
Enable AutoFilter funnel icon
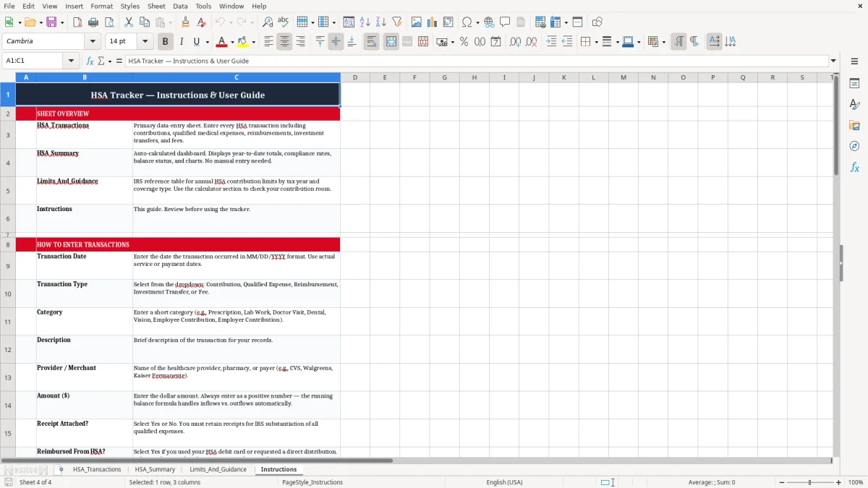pyautogui.click(x=396, y=22)
